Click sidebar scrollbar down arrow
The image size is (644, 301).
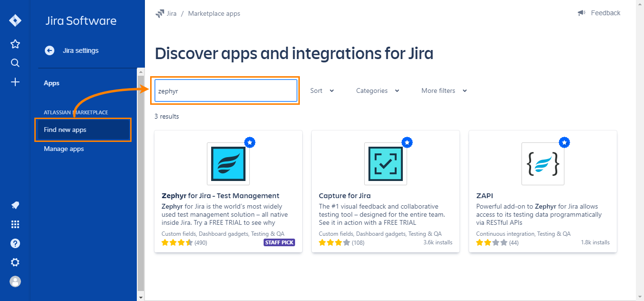(141, 297)
